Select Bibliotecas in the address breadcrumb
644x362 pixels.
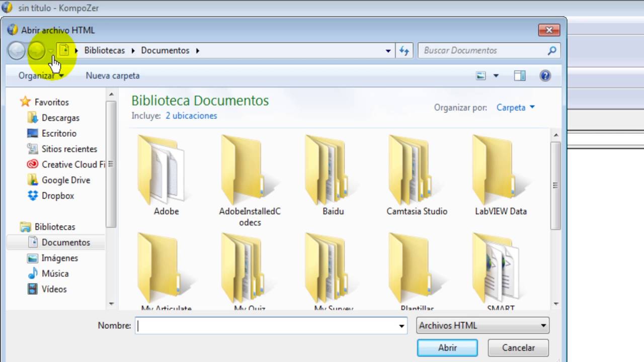tap(104, 50)
